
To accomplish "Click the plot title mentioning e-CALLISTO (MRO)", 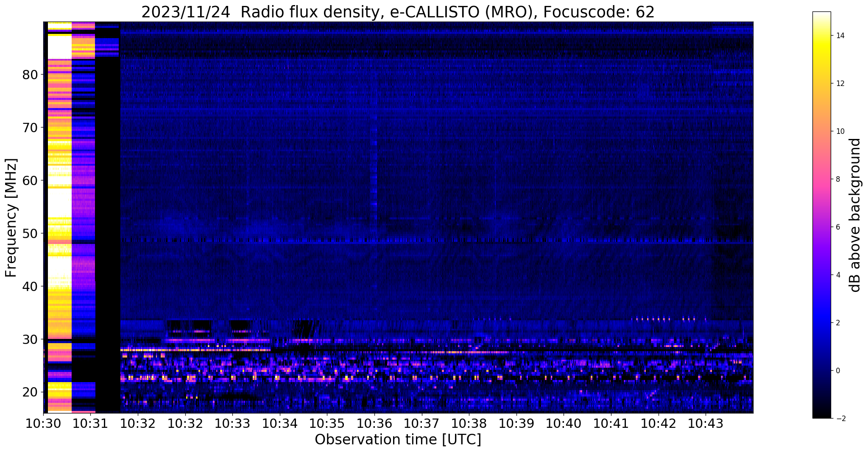I will 398,12.
